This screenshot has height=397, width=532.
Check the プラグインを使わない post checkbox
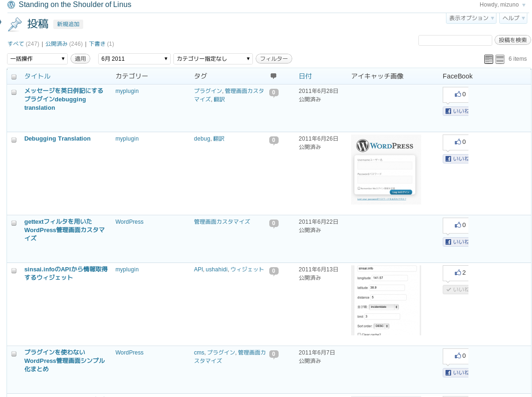(14, 354)
